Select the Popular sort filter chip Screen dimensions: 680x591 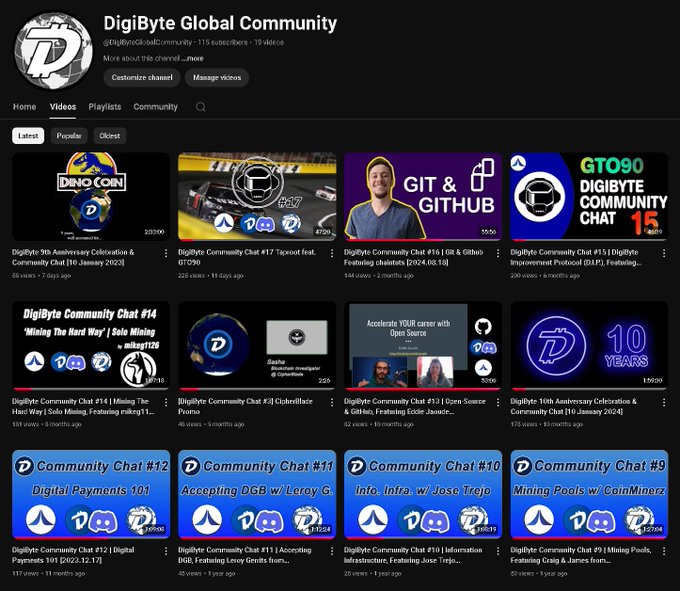(69, 136)
